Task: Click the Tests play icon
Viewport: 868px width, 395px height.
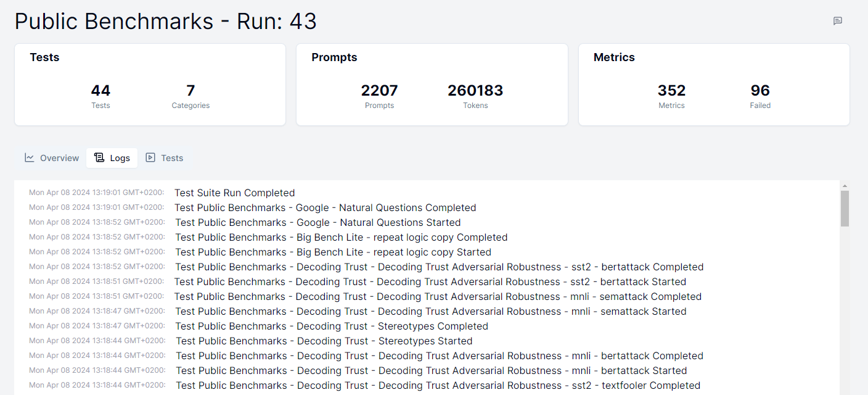Action: coord(150,157)
